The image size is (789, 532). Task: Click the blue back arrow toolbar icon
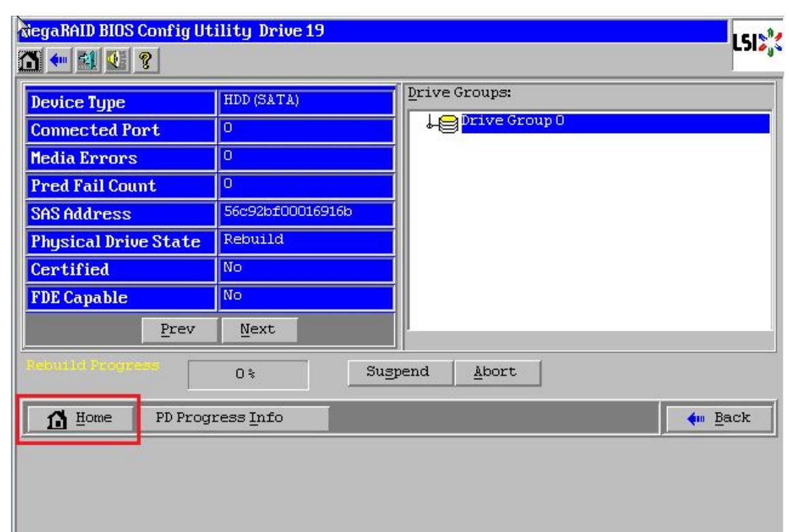[59, 61]
